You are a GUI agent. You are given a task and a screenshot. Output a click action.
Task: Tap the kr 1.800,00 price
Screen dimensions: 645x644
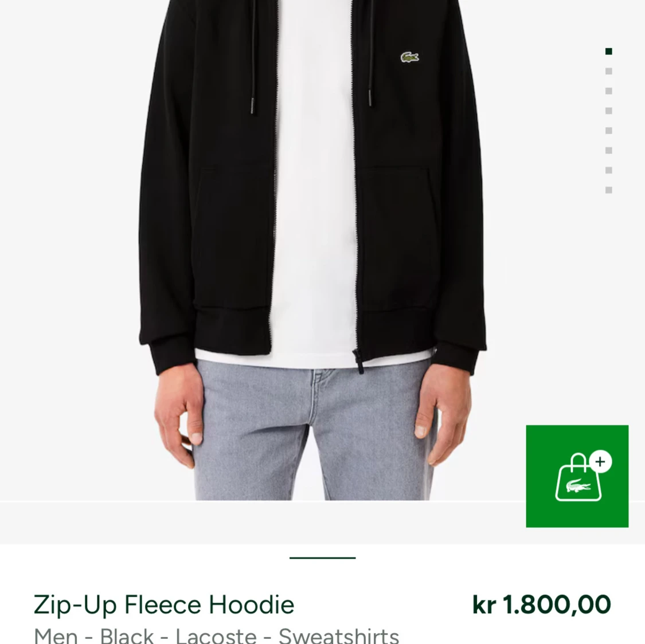[541, 604]
